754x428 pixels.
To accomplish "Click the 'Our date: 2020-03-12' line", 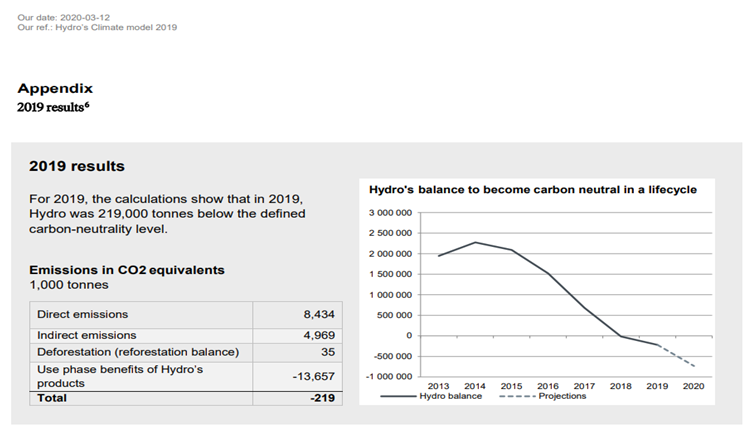I will [63, 17].
